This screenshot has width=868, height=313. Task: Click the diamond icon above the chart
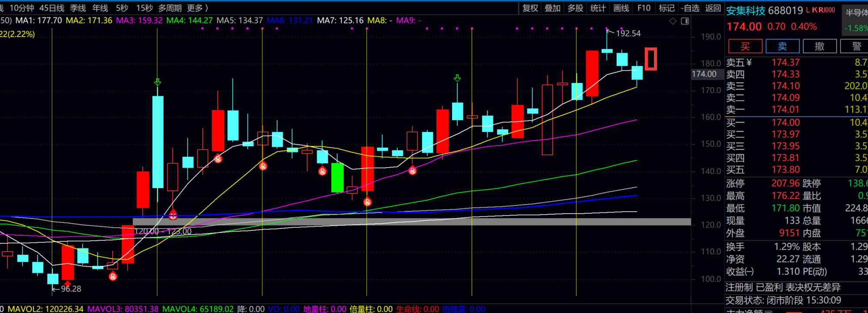pyautogui.click(x=673, y=21)
